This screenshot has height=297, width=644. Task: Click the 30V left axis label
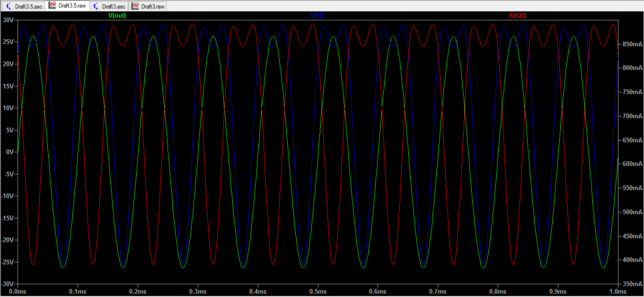[x=9, y=20]
